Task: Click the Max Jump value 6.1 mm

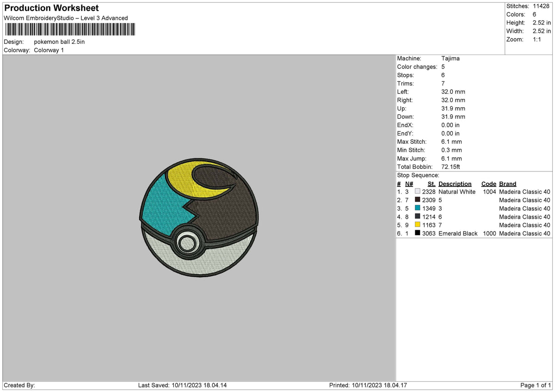Action: pyautogui.click(x=451, y=158)
